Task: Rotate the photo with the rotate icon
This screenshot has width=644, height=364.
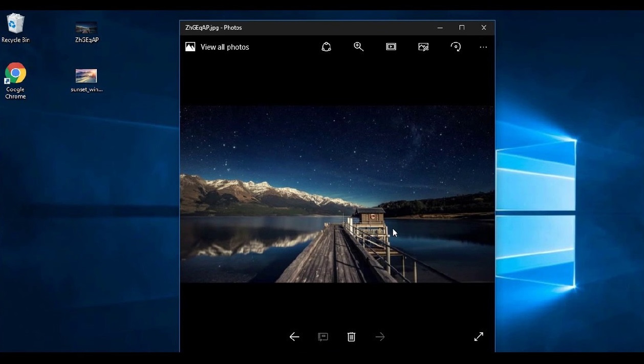Action: pos(456,47)
